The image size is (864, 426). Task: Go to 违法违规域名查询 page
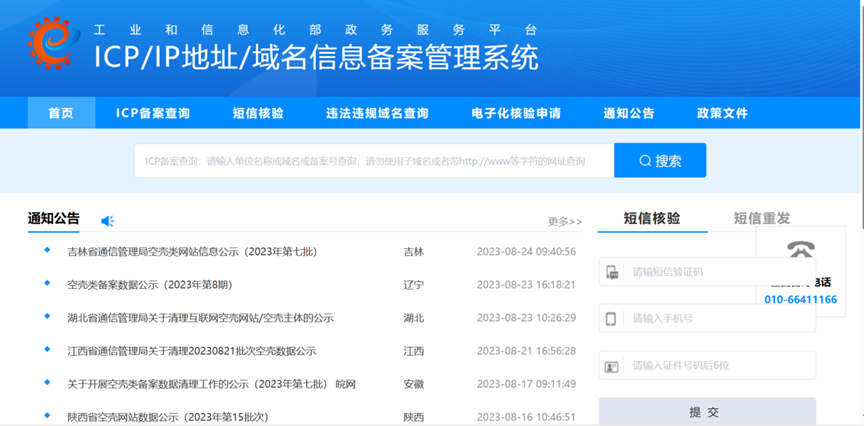(x=377, y=113)
